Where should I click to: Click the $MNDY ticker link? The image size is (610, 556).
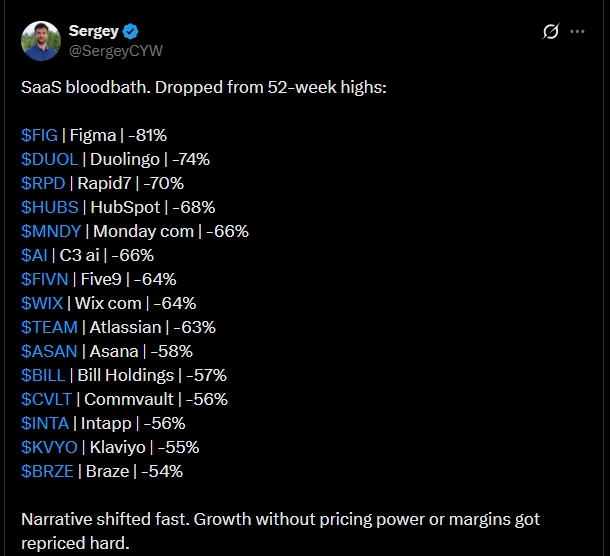[x=48, y=231]
